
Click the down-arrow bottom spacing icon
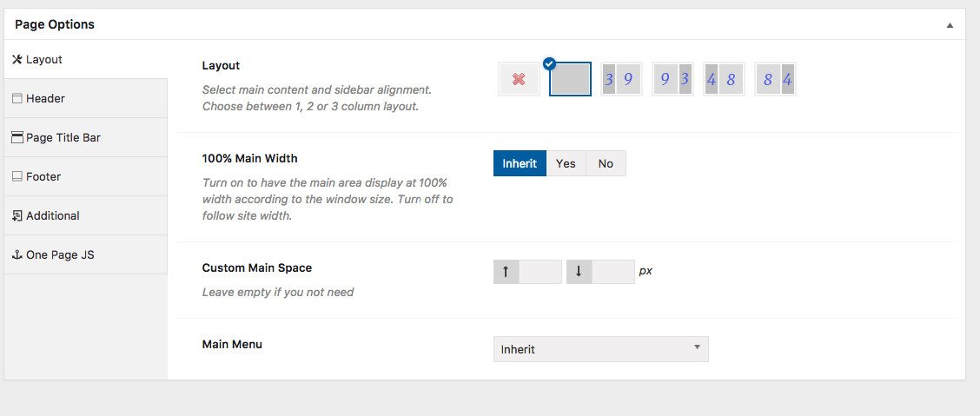point(579,271)
